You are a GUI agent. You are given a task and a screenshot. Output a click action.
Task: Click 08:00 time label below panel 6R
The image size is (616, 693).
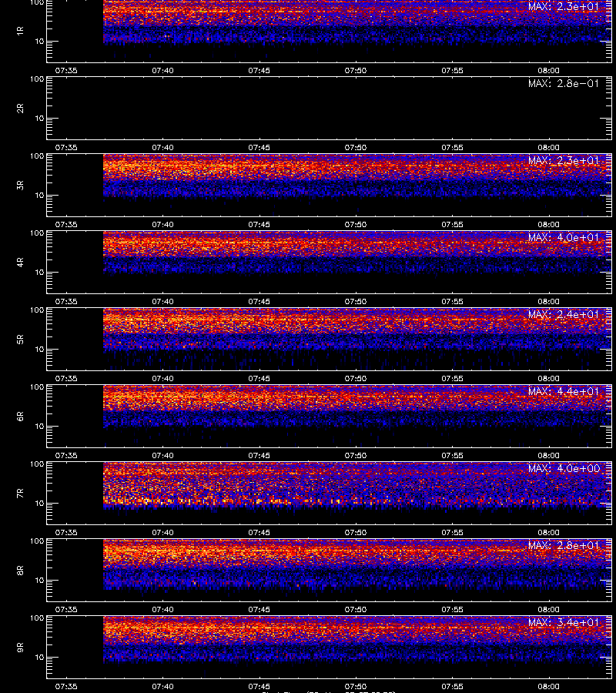coord(548,455)
